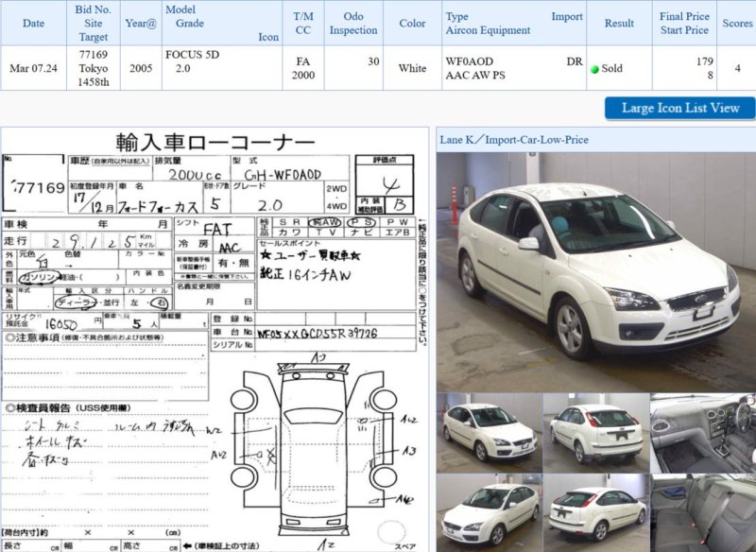The image size is (756, 552).
Task: Click the green Sold status dot
Action: [x=594, y=69]
